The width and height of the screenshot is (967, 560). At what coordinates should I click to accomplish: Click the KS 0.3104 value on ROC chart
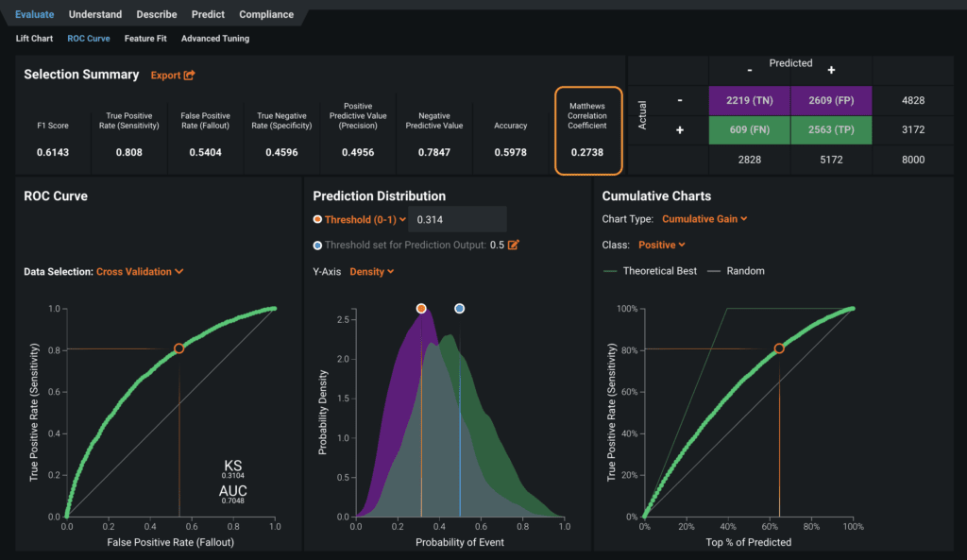(232, 469)
